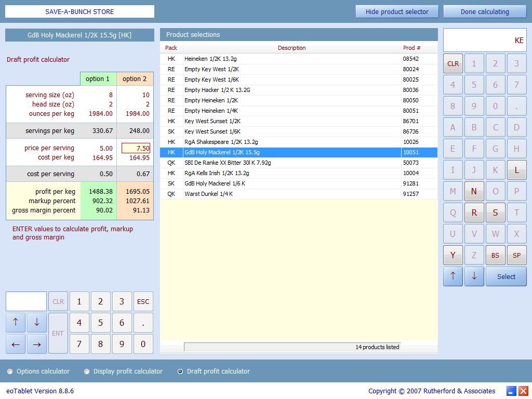
Task: Click option 1 price per serving value 5.00
Action: coord(106,148)
